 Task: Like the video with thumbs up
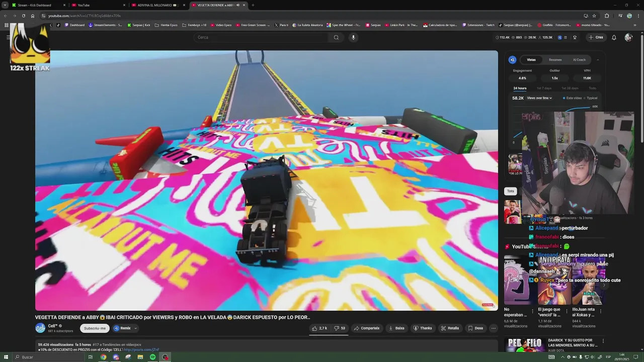319,328
